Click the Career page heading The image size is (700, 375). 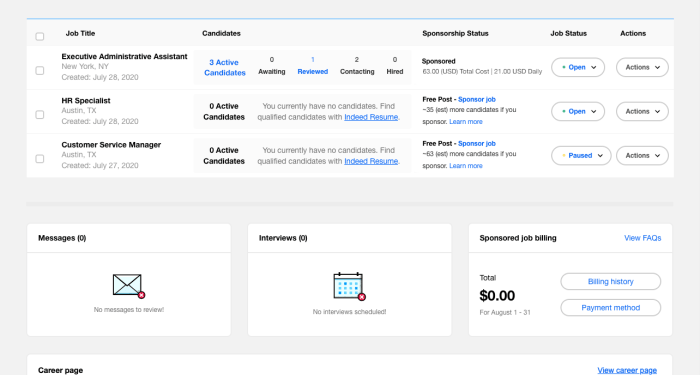tap(60, 371)
